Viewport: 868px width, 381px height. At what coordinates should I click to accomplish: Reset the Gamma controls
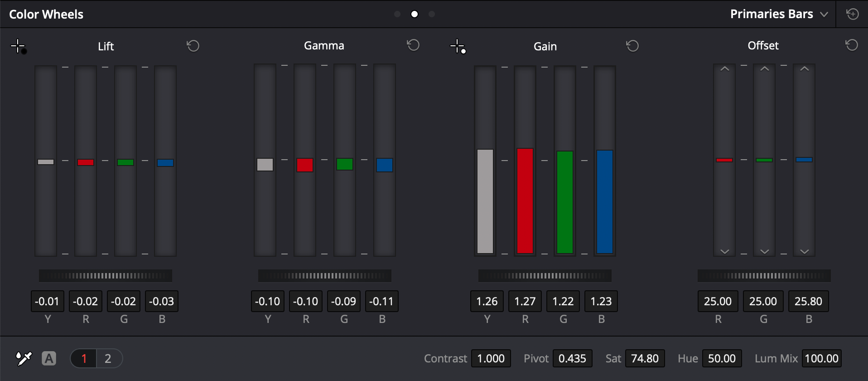click(413, 45)
